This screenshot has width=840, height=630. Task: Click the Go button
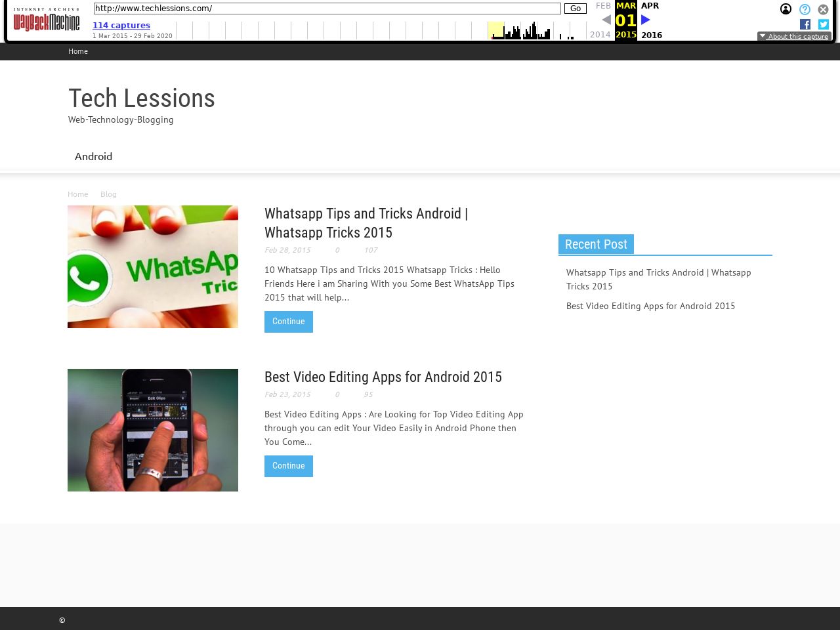coord(575,9)
